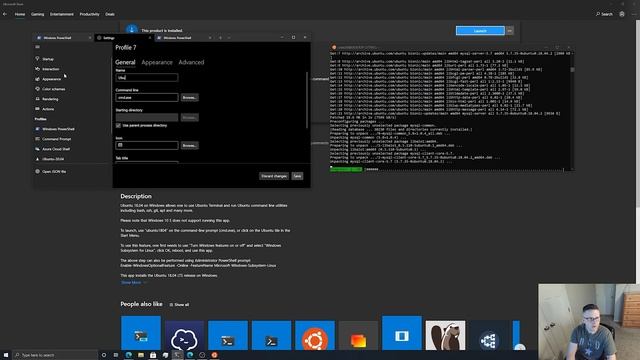Image resolution: width=640 pixels, height=360 pixels.
Task: Open Cortana circle on taskbar
Action: 104,355
